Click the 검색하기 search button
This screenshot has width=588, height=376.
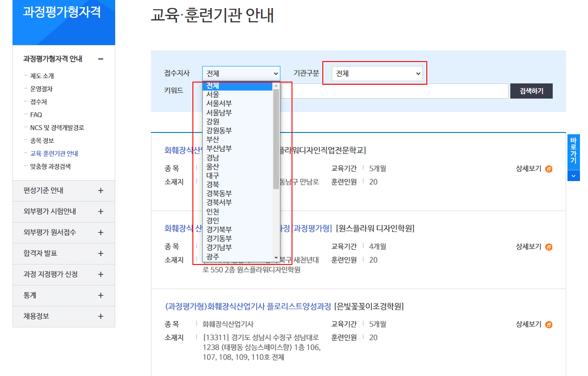(531, 91)
